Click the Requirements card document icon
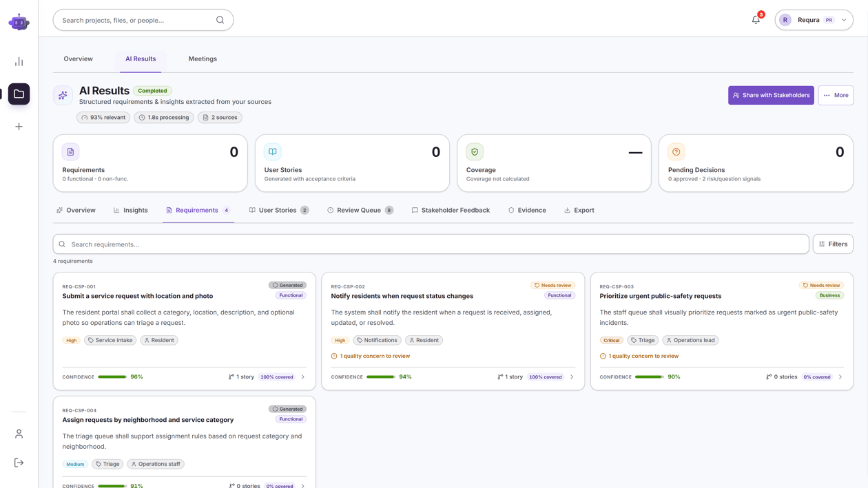 click(70, 151)
